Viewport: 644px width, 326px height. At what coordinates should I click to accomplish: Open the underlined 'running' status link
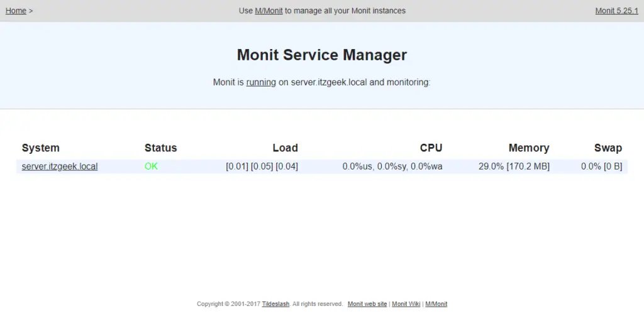[261, 82]
